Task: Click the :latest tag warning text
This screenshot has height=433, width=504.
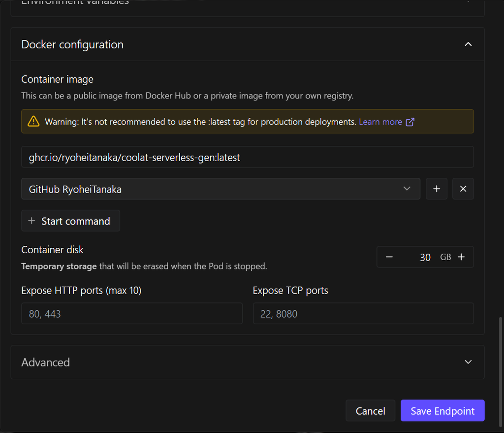Action: tap(201, 122)
